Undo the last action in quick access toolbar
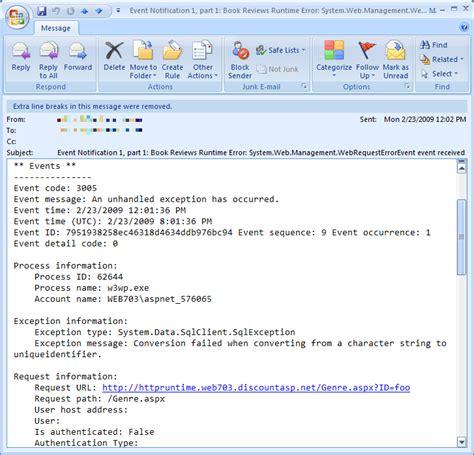This screenshot has height=455, width=474. click(x=56, y=11)
